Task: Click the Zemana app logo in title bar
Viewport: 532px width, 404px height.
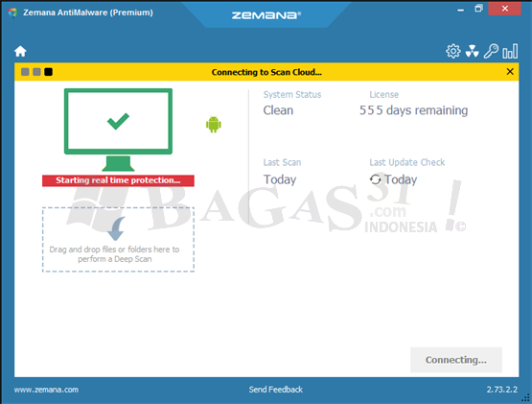Action: (x=12, y=12)
